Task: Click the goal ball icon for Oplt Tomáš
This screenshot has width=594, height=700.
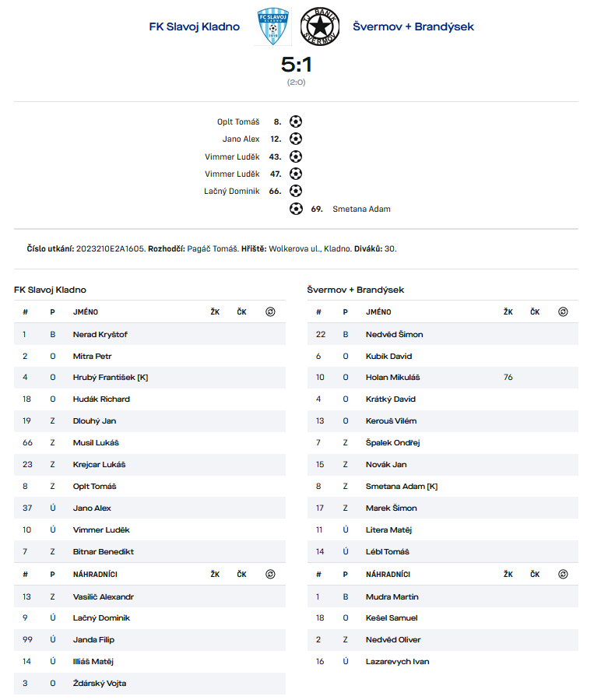Action: tap(296, 121)
